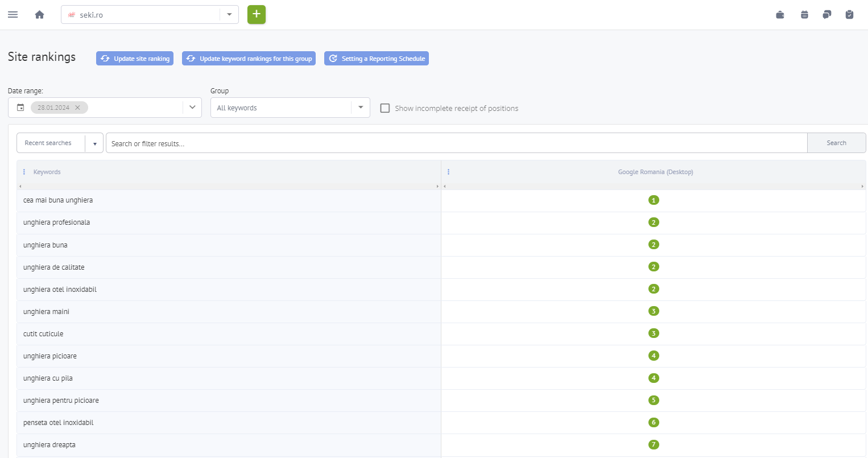Open the All keywords group dropdown
The height and width of the screenshot is (458, 868).
coord(360,108)
